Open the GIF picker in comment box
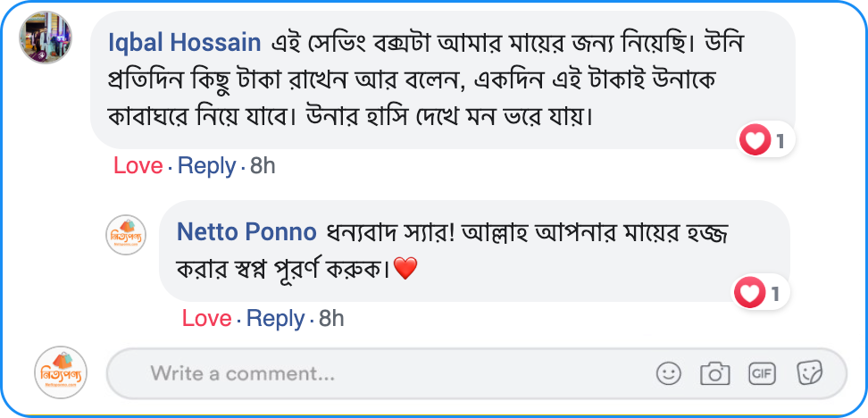 tap(762, 373)
